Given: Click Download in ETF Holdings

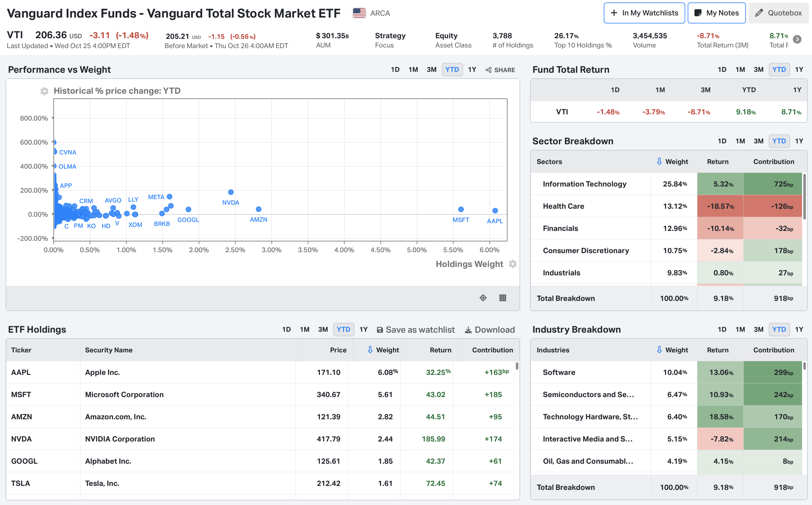Looking at the screenshot, I should tap(490, 330).
